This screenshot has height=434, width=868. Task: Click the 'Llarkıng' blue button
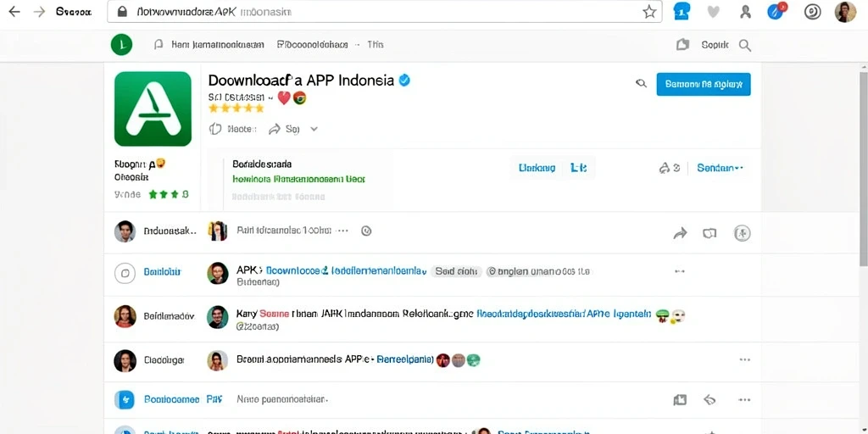(537, 168)
